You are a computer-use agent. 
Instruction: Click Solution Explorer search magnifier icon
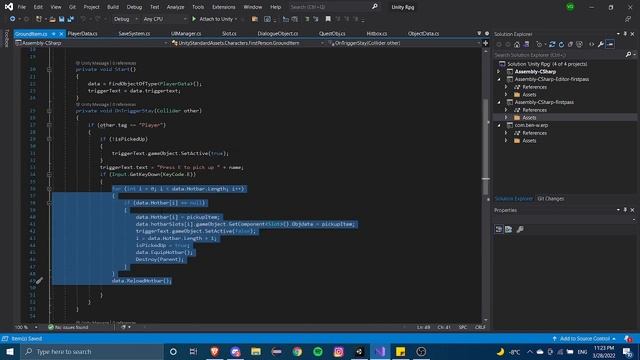[628, 55]
